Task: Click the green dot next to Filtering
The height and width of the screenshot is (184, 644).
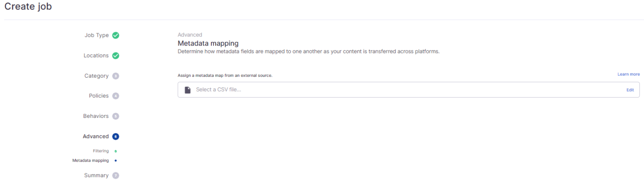Action: [115, 151]
